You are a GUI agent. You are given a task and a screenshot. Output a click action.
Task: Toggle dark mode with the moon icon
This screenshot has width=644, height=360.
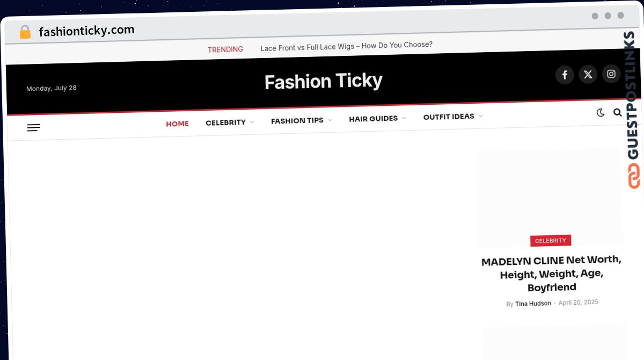click(601, 113)
